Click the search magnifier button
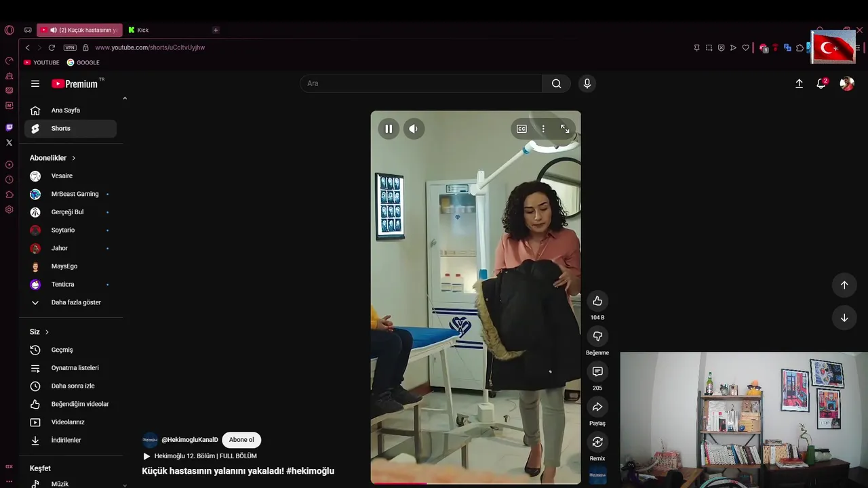868x488 pixels. pos(556,83)
